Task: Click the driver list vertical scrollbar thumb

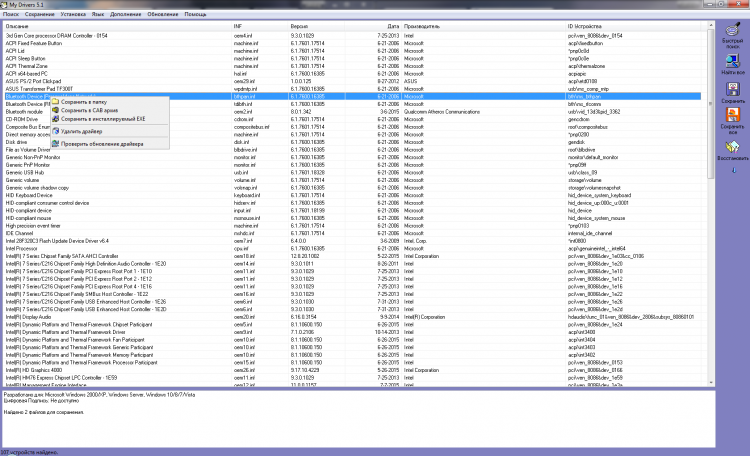Action: pos(711,103)
